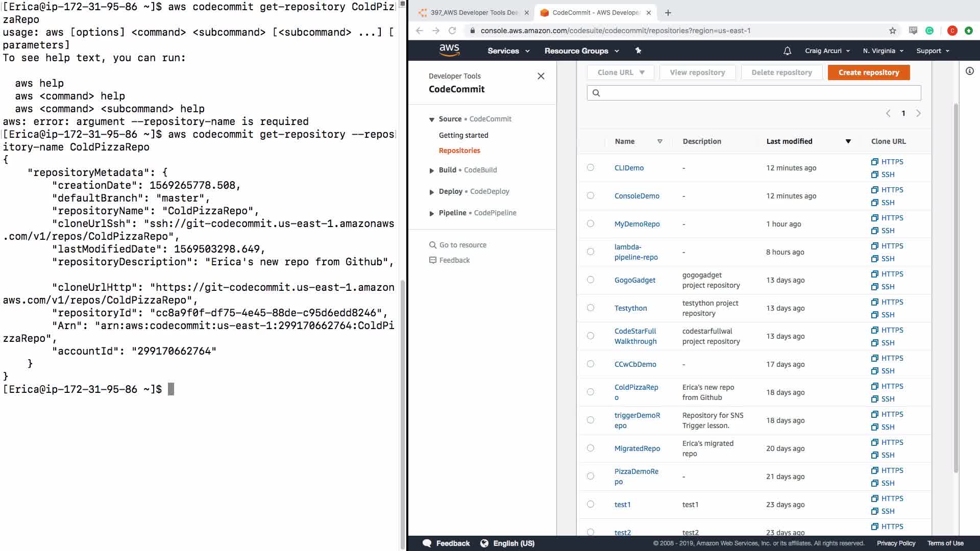Click the browser reload icon
The image size is (980, 551).
[x=452, y=31]
